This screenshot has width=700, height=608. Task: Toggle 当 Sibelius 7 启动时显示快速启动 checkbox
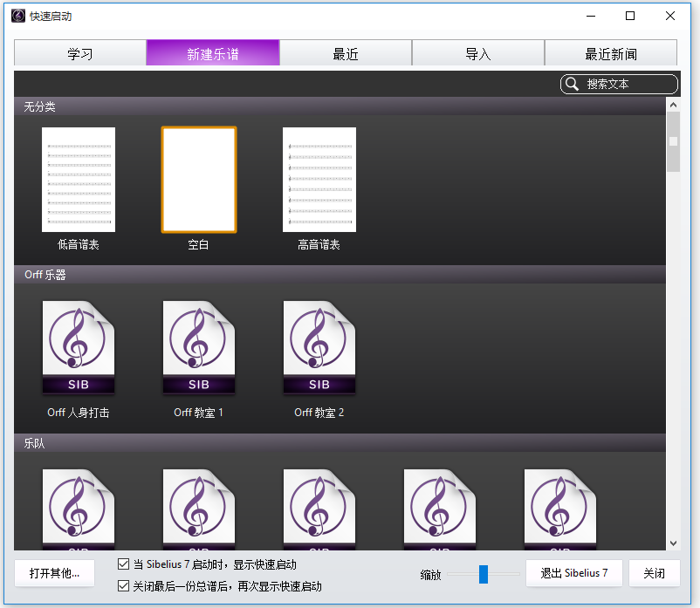click(x=124, y=564)
